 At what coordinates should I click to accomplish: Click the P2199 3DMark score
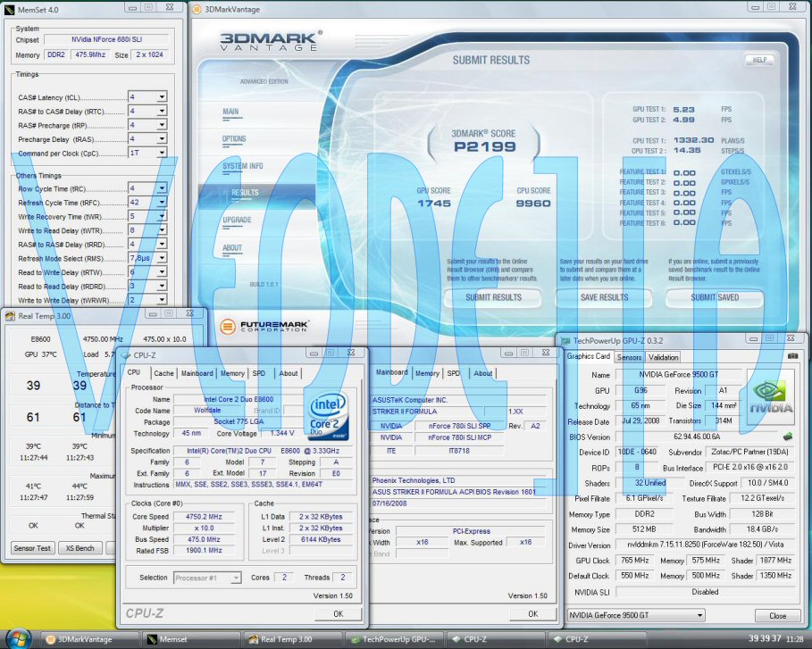(485, 147)
